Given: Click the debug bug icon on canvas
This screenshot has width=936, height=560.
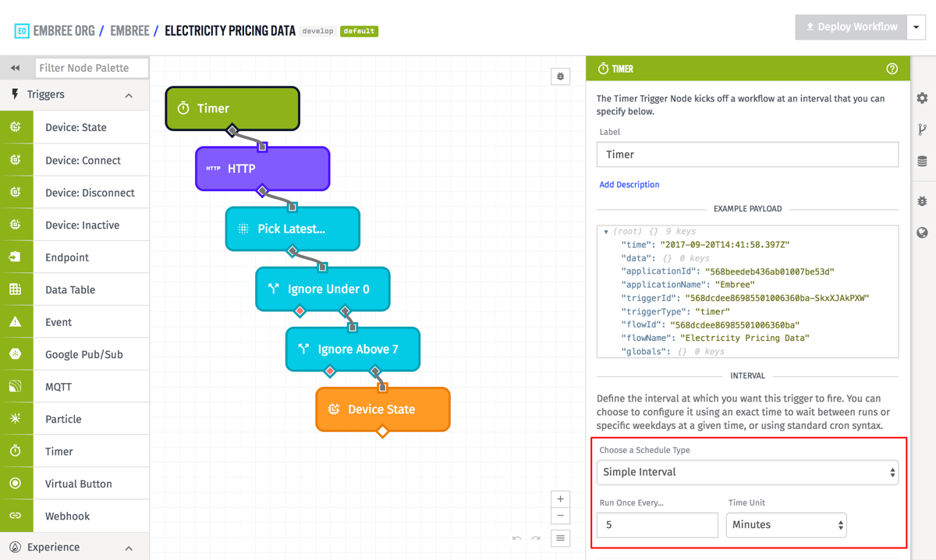Looking at the screenshot, I should pos(560,76).
